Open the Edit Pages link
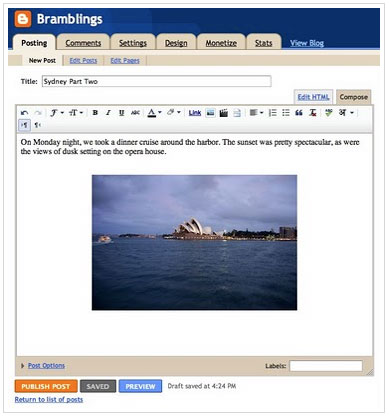Viewport: 389px width, 418px height. coord(125,61)
